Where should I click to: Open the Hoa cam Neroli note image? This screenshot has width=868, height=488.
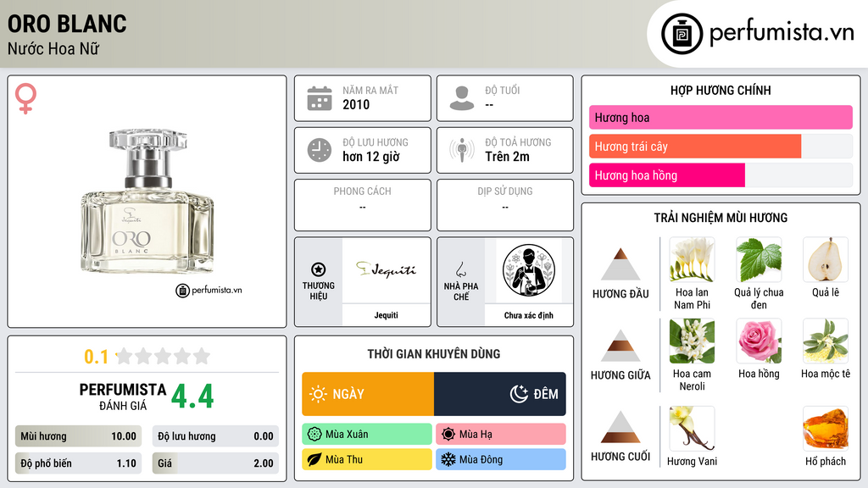coord(692,341)
